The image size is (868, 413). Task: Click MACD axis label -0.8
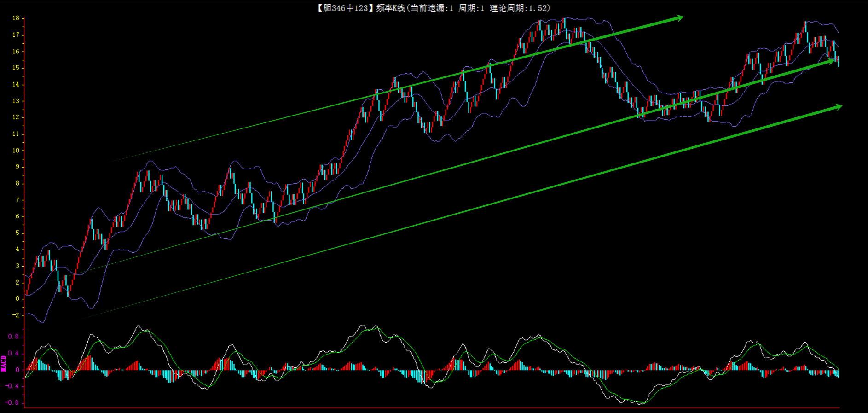point(12,403)
